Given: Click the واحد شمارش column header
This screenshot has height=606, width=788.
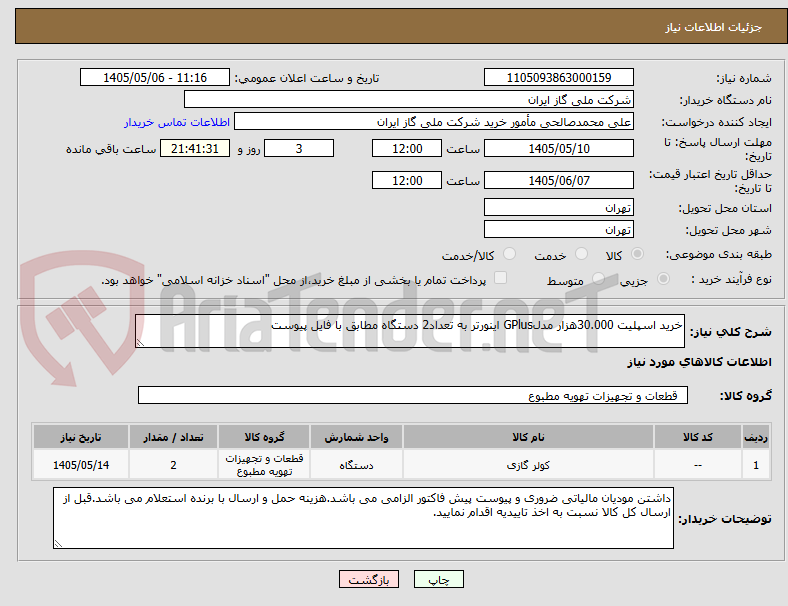Looking at the screenshot, I should [x=356, y=437].
